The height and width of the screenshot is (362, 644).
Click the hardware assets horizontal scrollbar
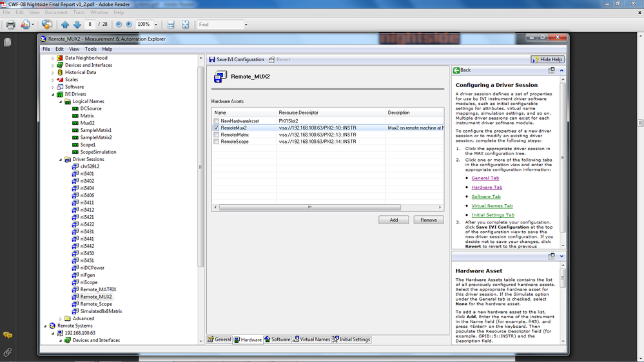coord(309,207)
